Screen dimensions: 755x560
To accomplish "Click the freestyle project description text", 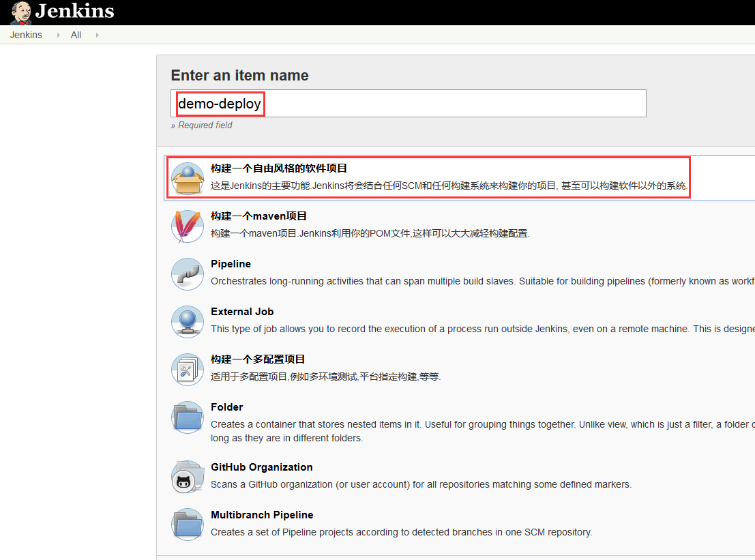I will (x=449, y=186).
